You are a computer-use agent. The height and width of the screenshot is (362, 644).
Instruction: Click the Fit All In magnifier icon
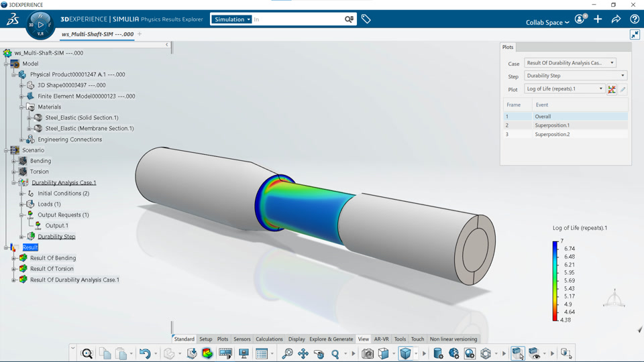[87, 353]
